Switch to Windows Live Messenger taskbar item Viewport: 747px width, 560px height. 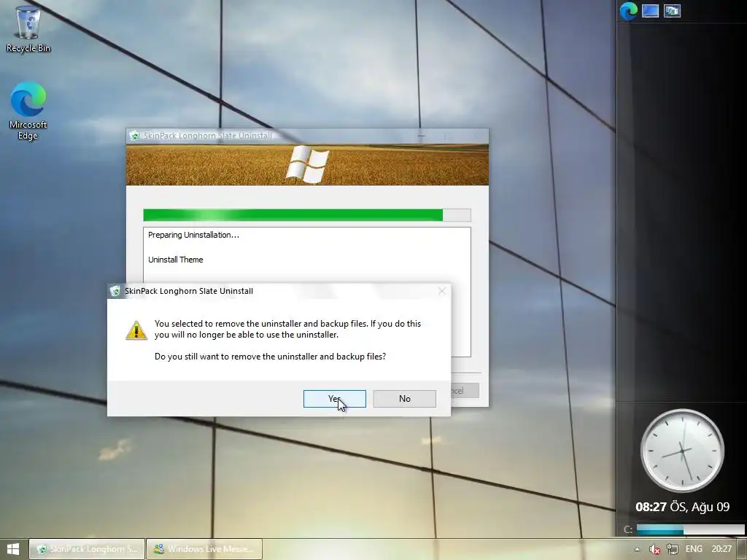204,549
